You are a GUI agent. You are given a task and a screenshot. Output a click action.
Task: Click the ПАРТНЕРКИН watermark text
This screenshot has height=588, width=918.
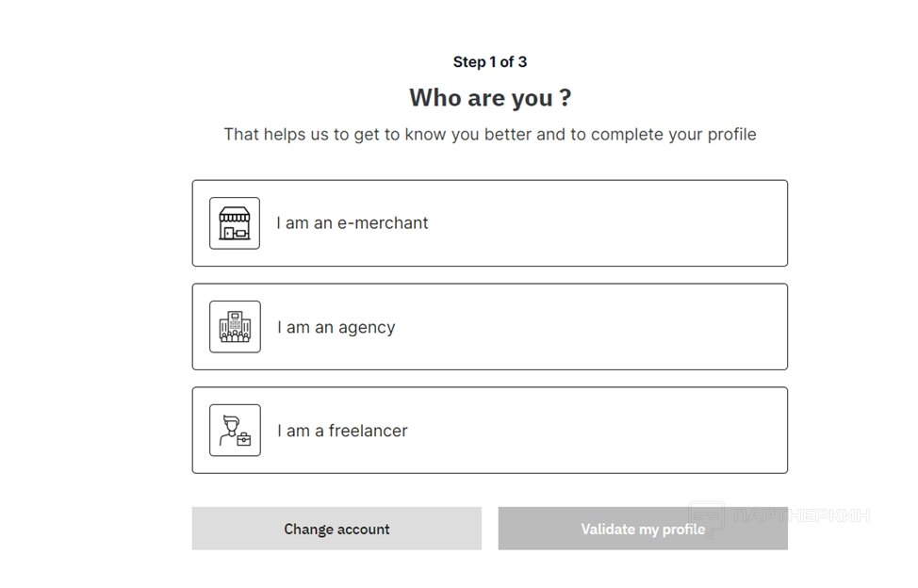point(800,515)
